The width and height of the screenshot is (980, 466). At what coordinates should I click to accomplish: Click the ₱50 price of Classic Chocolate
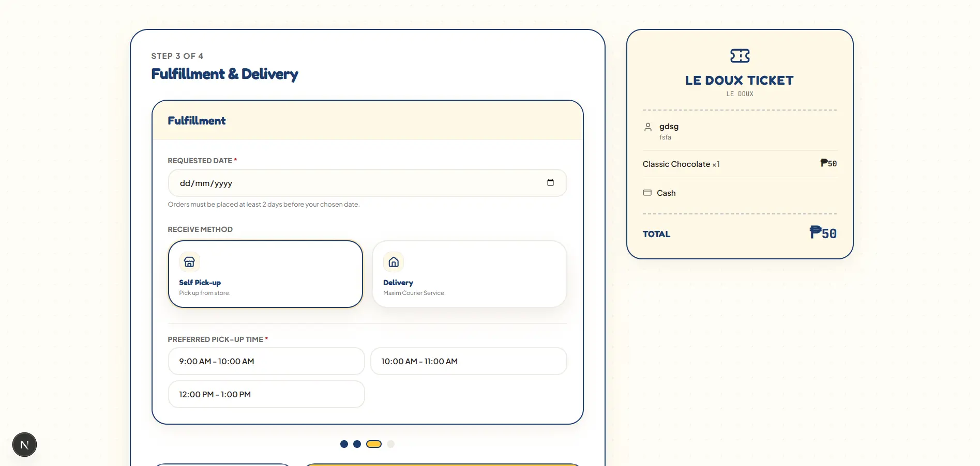pos(828,163)
